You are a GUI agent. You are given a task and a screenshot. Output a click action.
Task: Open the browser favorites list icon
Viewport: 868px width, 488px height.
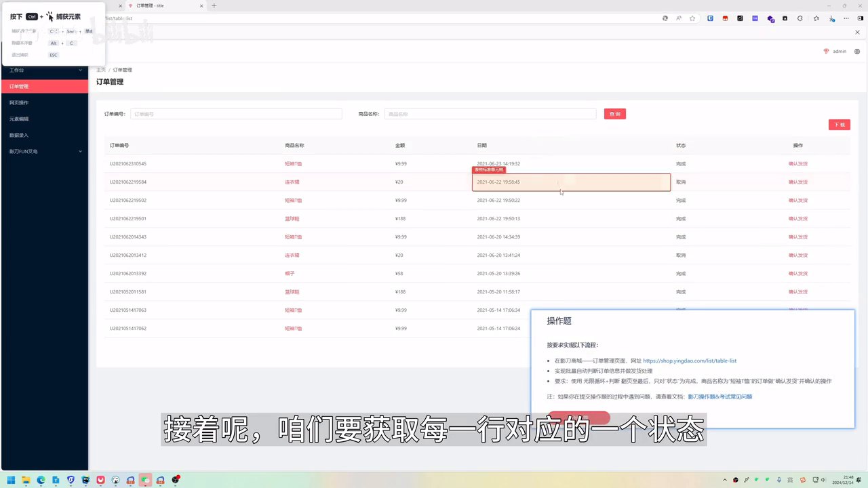point(816,18)
